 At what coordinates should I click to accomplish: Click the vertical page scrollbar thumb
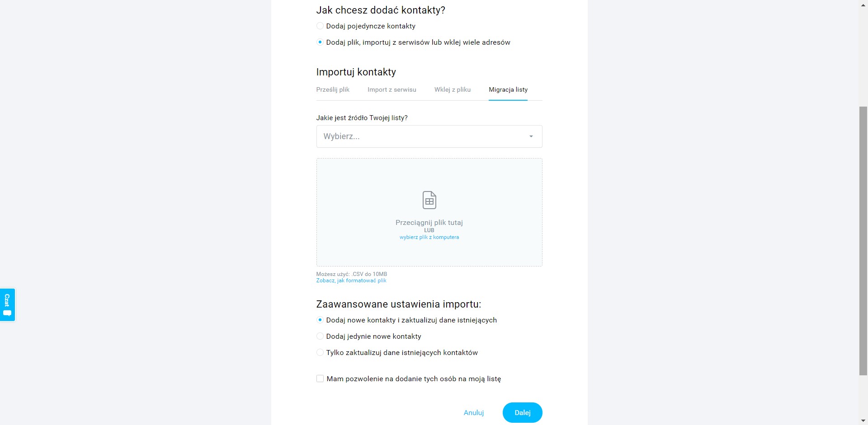(x=863, y=241)
